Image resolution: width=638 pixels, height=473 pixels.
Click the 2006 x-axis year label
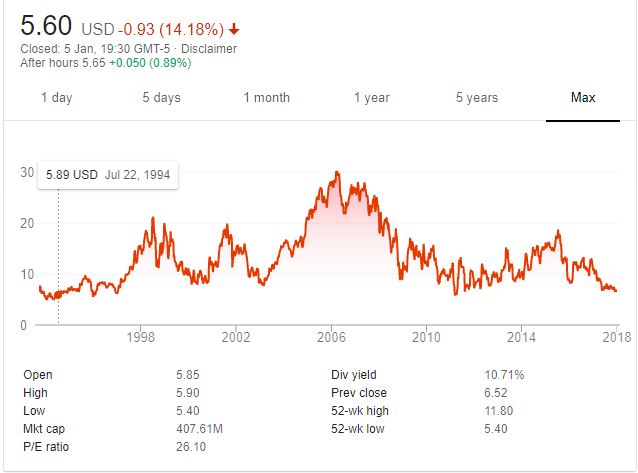click(331, 339)
